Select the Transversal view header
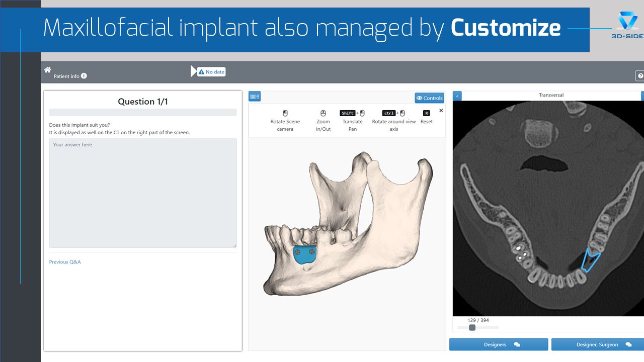Screen dimensions: 644x362 point(551,95)
